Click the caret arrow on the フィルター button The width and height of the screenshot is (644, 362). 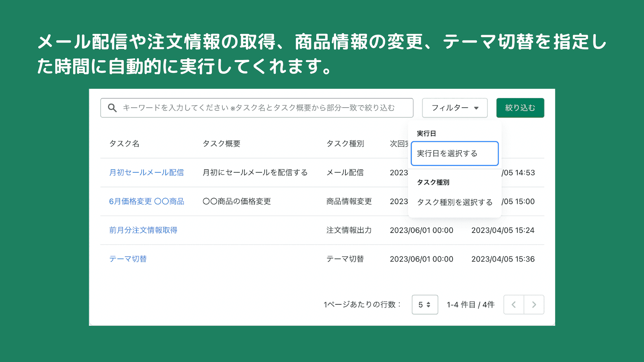(x=477, y=108)
